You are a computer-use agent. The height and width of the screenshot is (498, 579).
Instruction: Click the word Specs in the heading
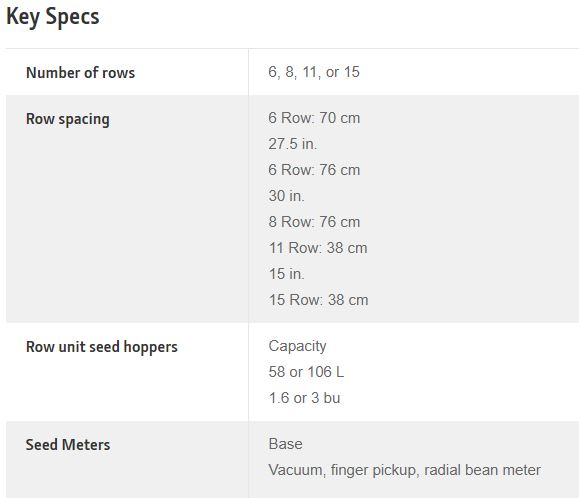72,17
